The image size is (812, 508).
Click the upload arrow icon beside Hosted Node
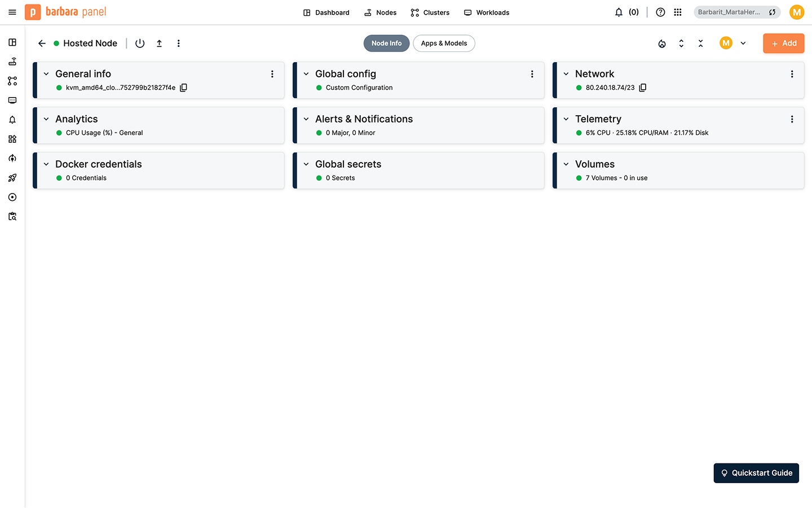click(x=160, y=43)
